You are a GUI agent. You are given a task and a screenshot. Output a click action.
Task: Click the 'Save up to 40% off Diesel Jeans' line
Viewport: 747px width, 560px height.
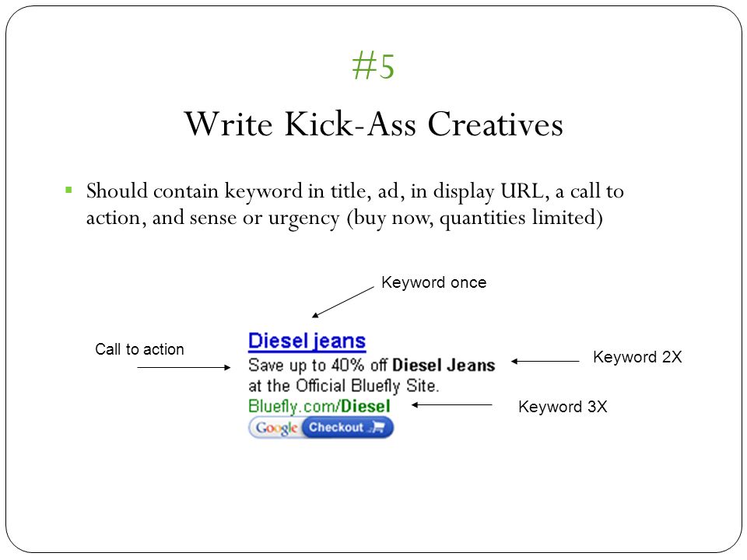click(x=372, y=366)
